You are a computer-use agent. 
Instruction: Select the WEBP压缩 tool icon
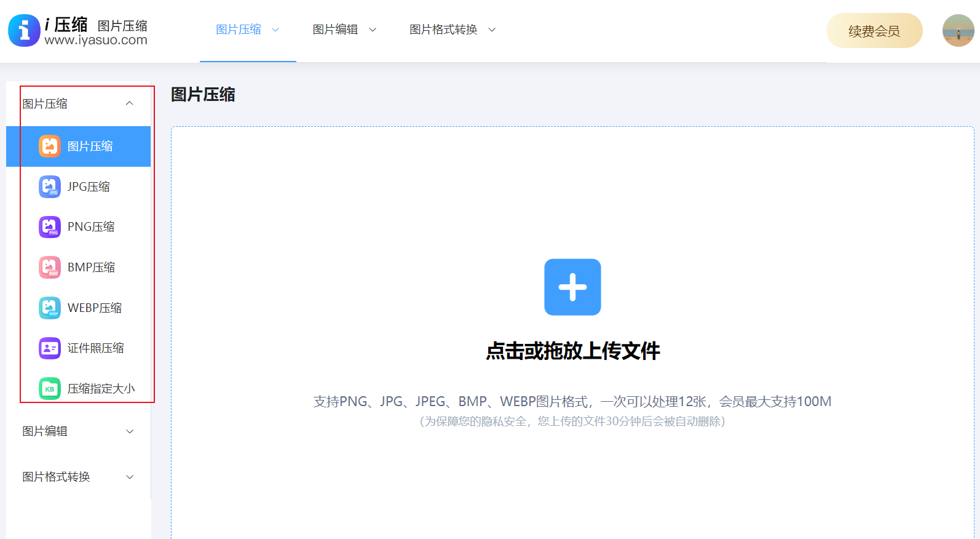(x=50, y=308)
